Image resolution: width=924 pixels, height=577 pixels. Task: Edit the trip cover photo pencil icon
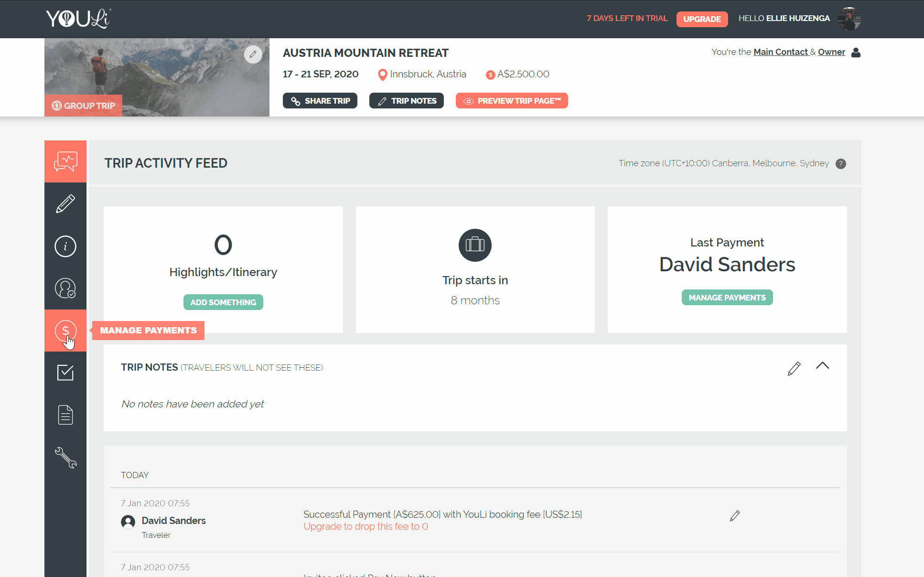(253, 54)
